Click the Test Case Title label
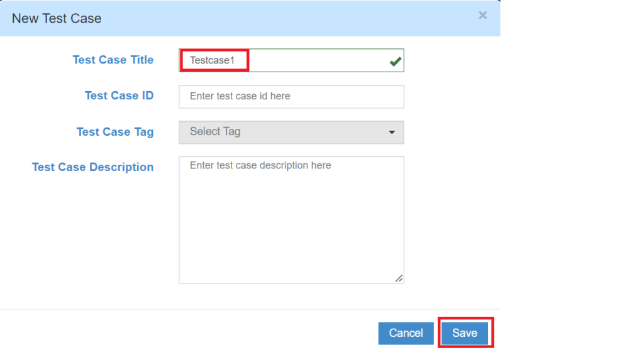The image size is (644, 362). (113, 60)
